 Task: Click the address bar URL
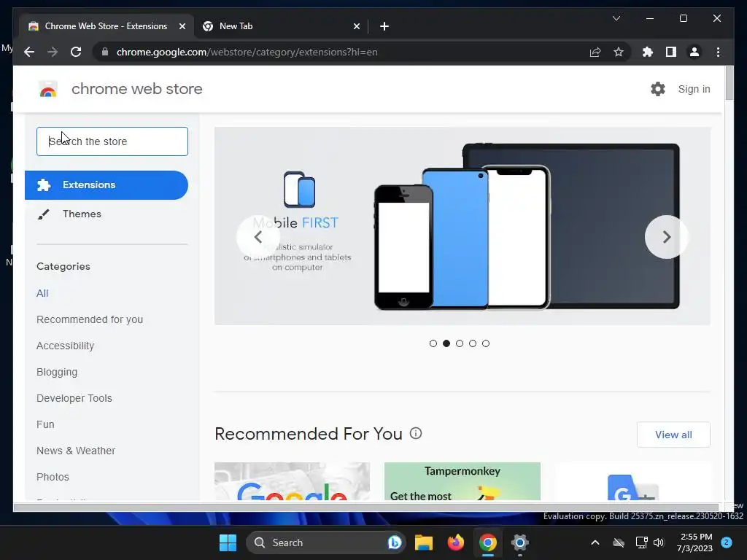247,52
